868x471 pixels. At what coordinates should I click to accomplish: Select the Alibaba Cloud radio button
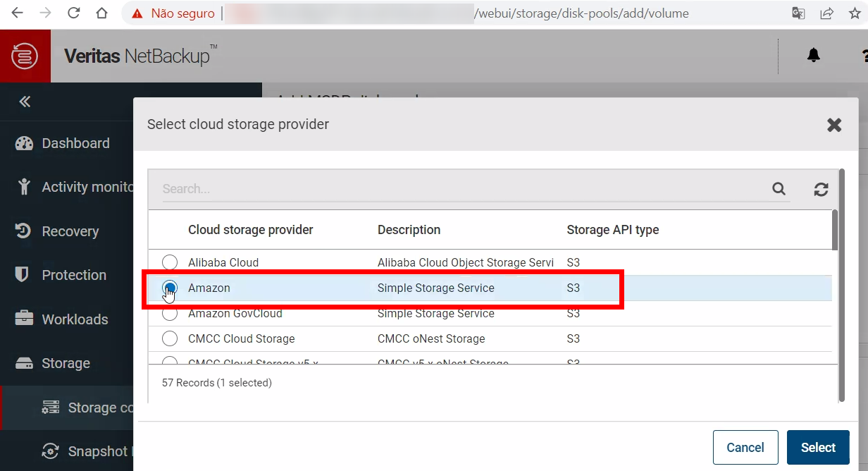pyautogui.click(x=170, y=262)
